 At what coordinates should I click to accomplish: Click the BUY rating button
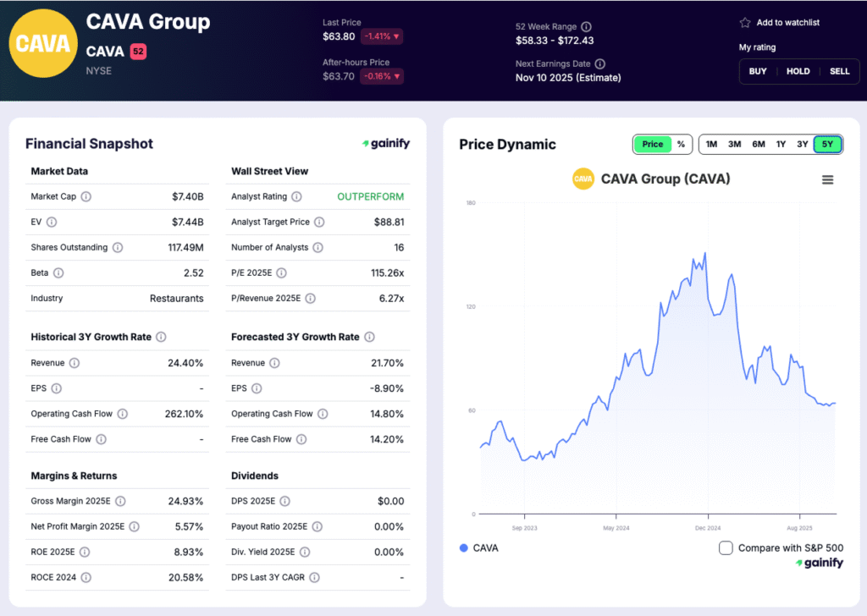pos(757,71)
